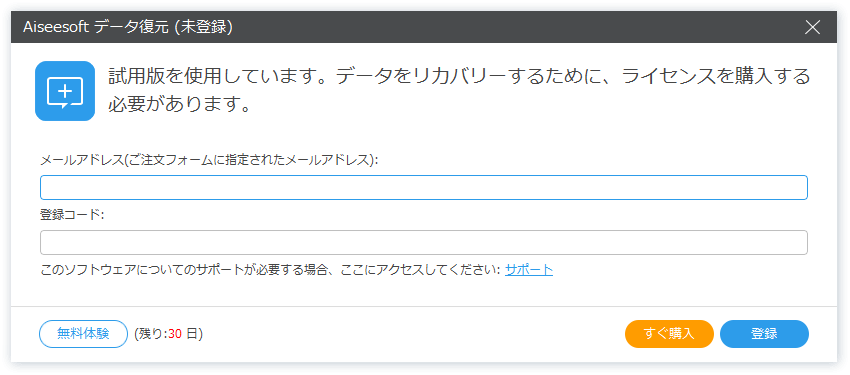Close the Aiseesoft registration dialog

[812, 27]
